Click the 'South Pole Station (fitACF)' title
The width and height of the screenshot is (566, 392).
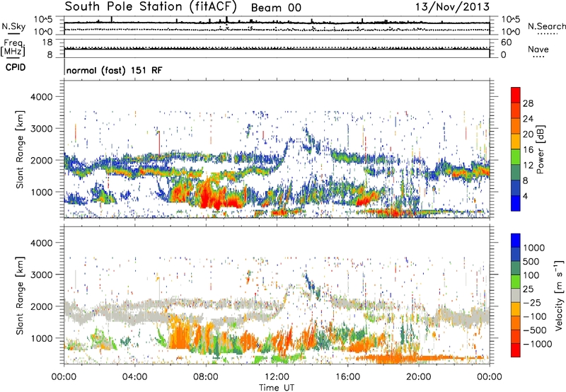point(151,7)
